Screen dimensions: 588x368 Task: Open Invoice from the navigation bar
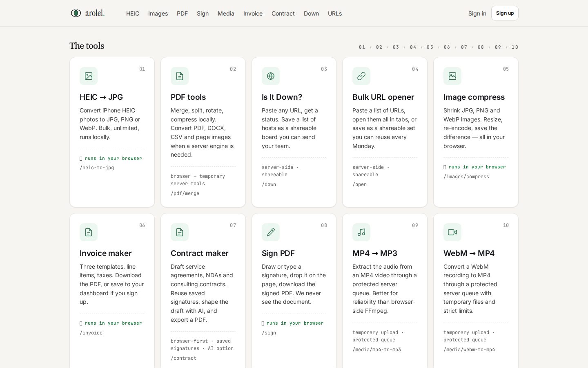pyautogui.click(x=253, y=13)
